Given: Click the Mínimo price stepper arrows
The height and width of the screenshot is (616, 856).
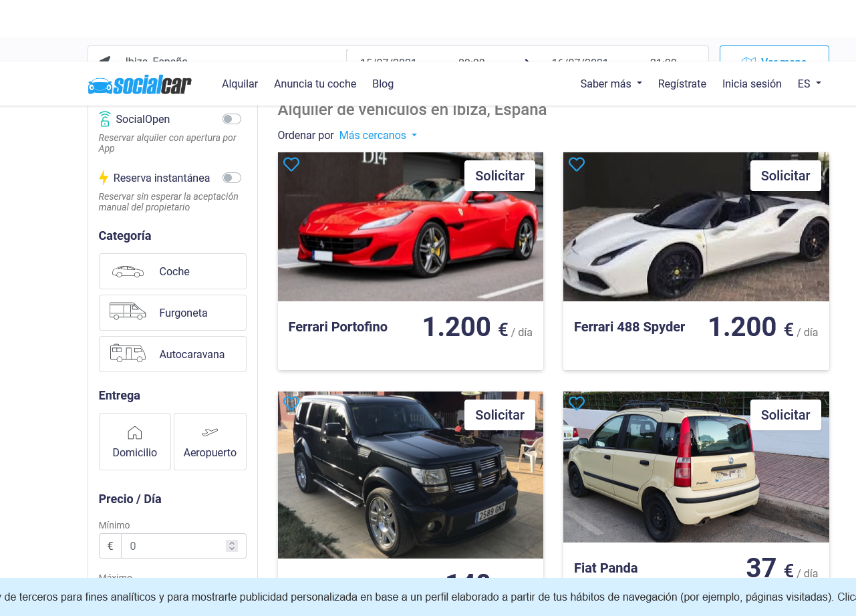Looking at the screenshot, I should (x=232, y=546).
